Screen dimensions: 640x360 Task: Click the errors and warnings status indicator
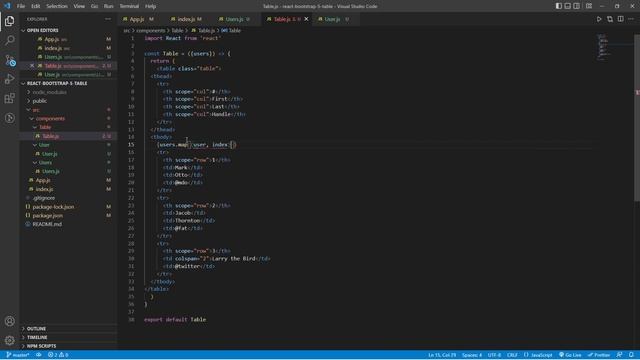coord(58,355)
